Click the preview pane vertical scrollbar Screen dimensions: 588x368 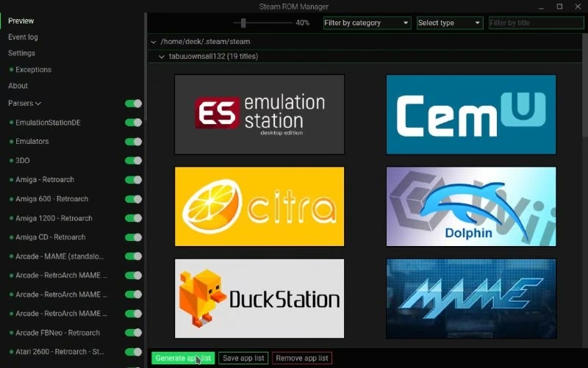585,86
